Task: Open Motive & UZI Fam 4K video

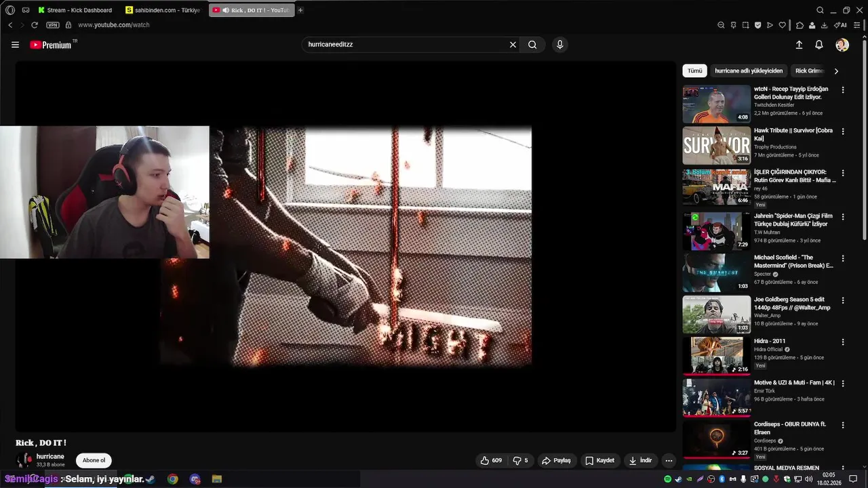Action: coord(794,383)
